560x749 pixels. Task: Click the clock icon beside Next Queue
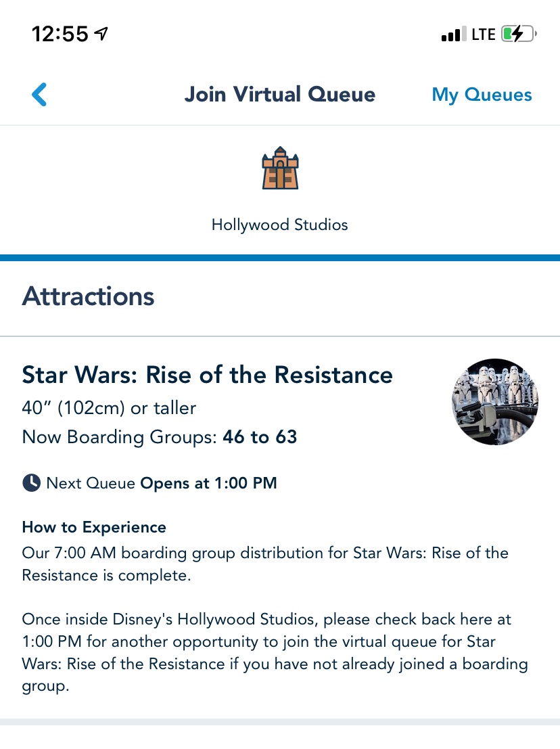(x=31, y=483)
